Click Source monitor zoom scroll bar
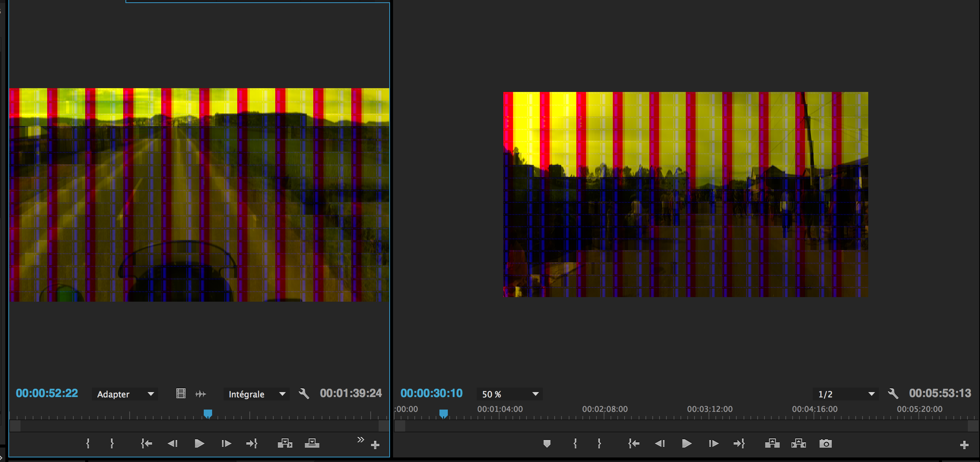Viewport: 980px width, 462px height. coord(199,426)
